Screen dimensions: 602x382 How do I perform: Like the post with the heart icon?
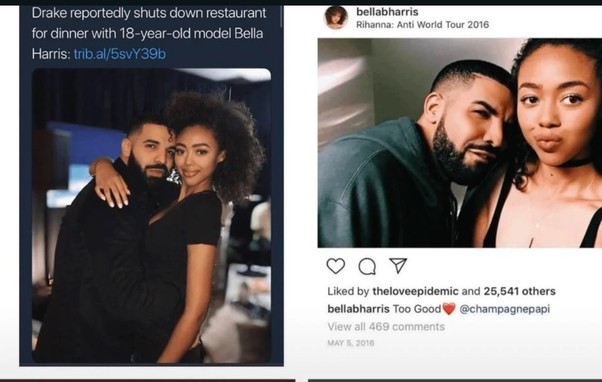[336, 266]
